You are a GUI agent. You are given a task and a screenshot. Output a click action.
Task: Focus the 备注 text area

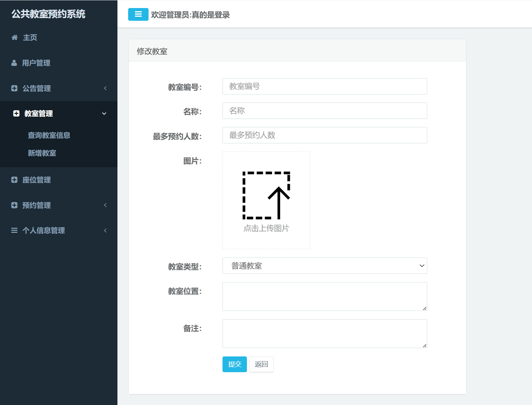pos(325,334)
